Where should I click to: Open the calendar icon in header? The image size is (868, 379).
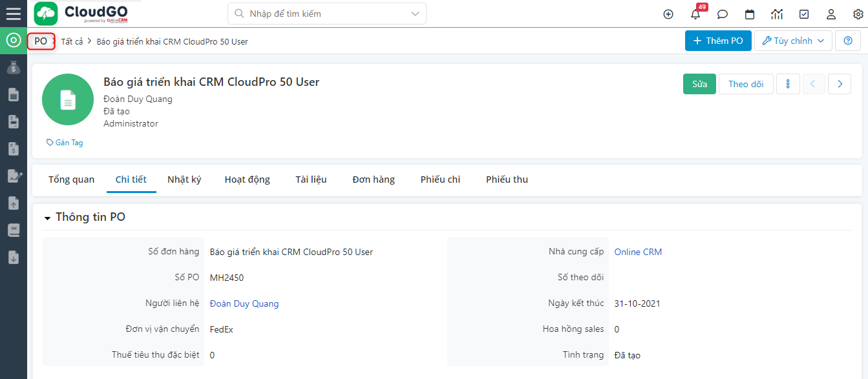[x=750, y=14]
